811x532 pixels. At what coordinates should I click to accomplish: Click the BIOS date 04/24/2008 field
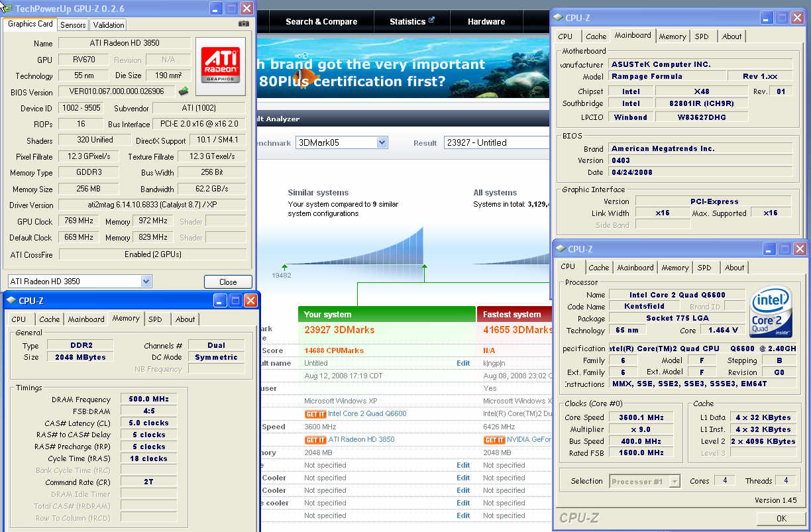point(700,172)
